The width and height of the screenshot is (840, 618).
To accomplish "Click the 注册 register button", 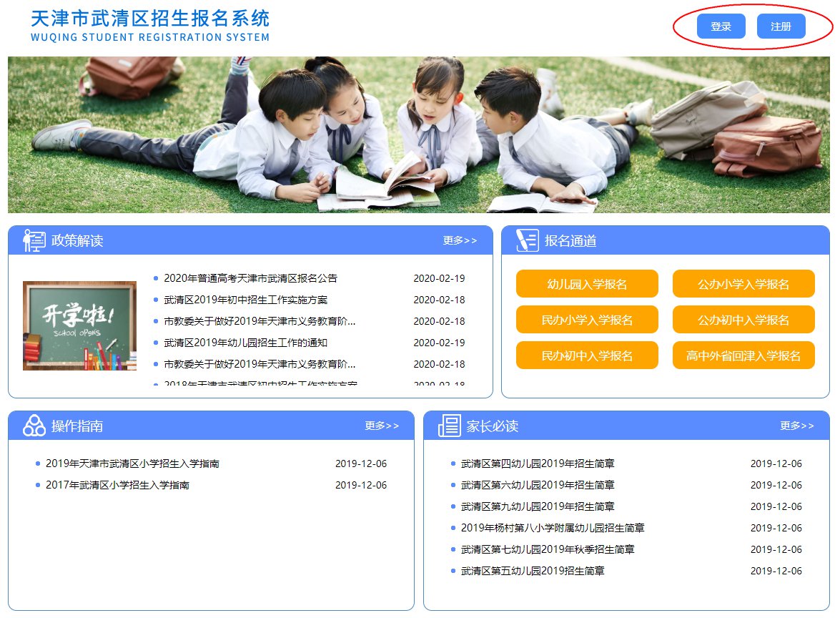I will click(781, 26).
